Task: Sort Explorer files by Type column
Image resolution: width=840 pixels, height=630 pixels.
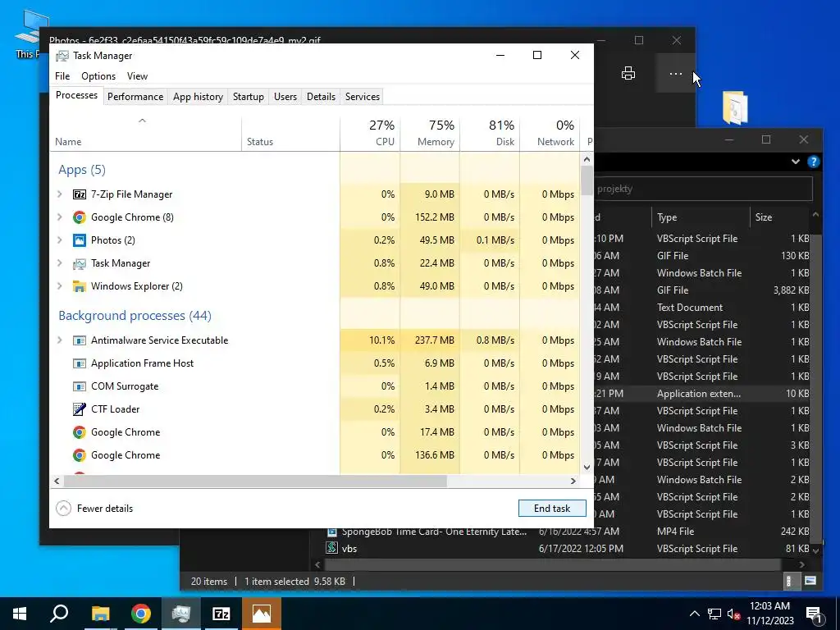Action: click(x=701, y=217)
